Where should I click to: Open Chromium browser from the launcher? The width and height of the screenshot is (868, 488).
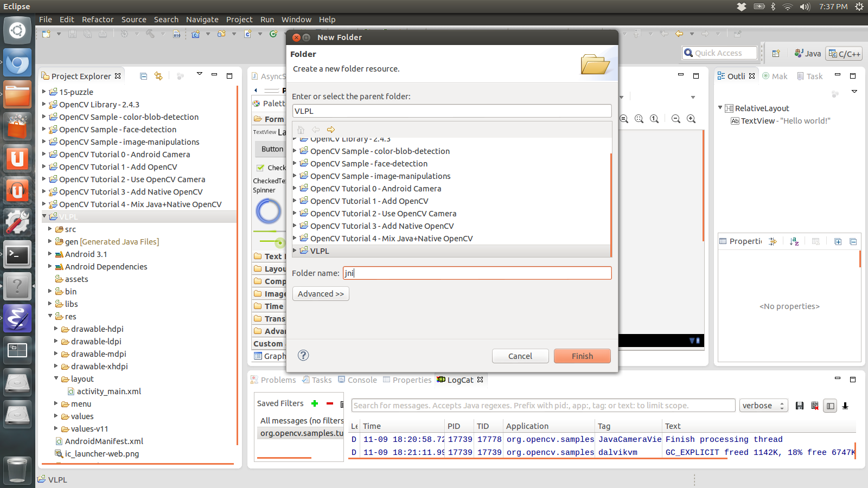click(17, 62)
